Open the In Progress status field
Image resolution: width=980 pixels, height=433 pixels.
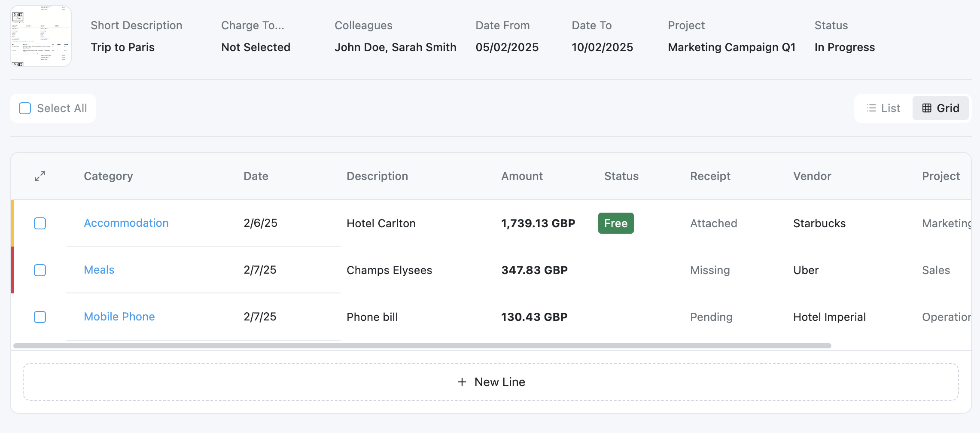(x=845, y=47)
